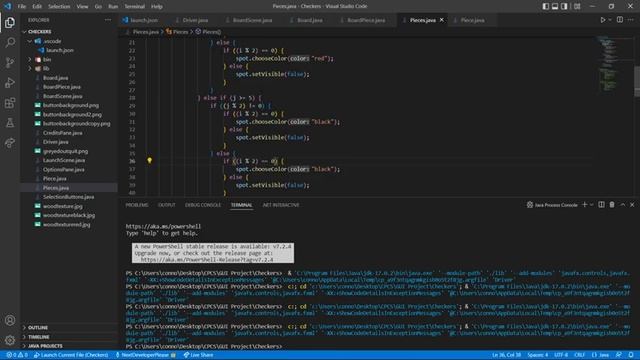This screenshot has height=360, width=640.
Task: Kill terminal with trash icon
Action: point(612,204)
